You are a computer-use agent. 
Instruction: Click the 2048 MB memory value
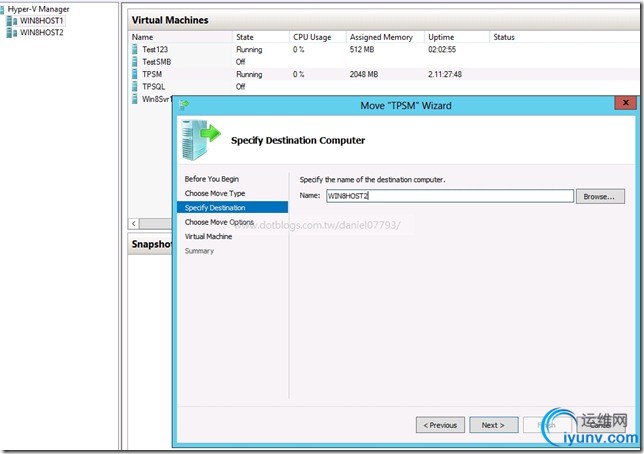364,74
